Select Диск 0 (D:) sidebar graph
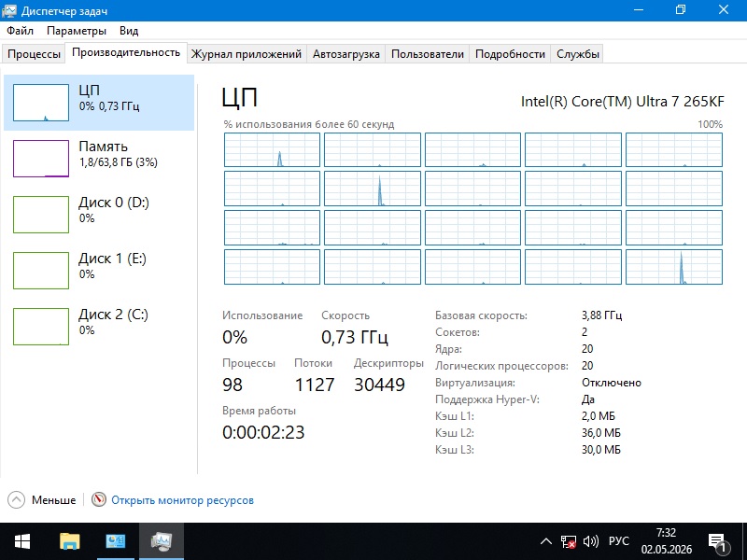This screenshot has width=747, height=560. 41,215
